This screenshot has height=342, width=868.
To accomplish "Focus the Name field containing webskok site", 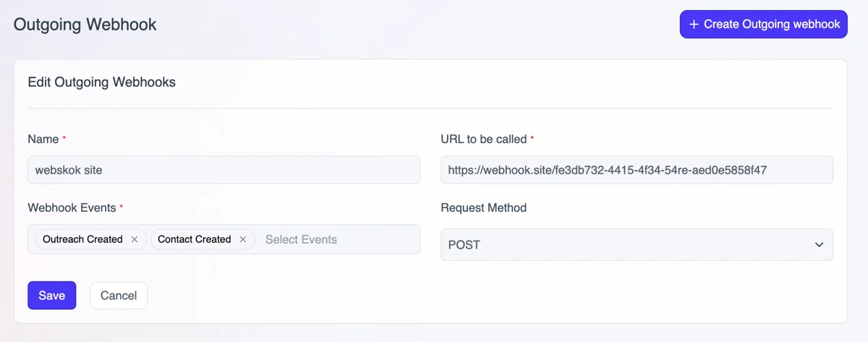I will (224, 170).
